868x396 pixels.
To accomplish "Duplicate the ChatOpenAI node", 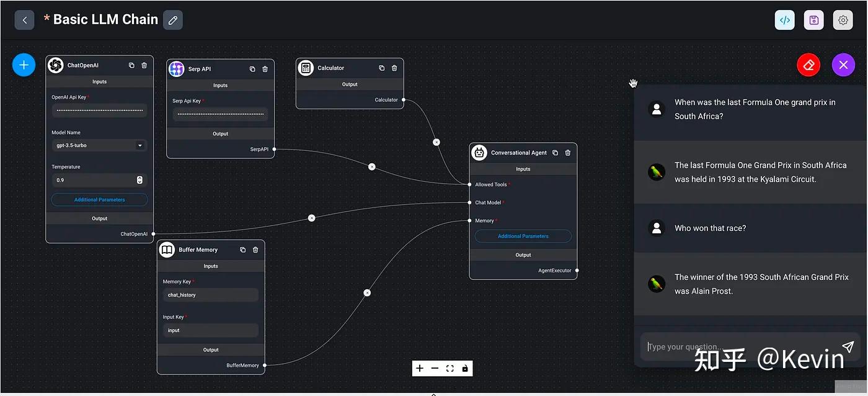I will tap(131, 65).
